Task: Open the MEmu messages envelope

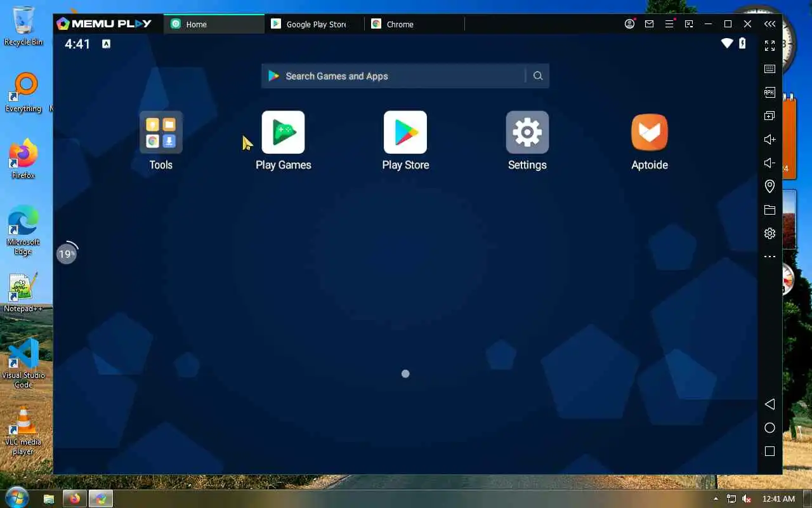Action: pos(649,24)
